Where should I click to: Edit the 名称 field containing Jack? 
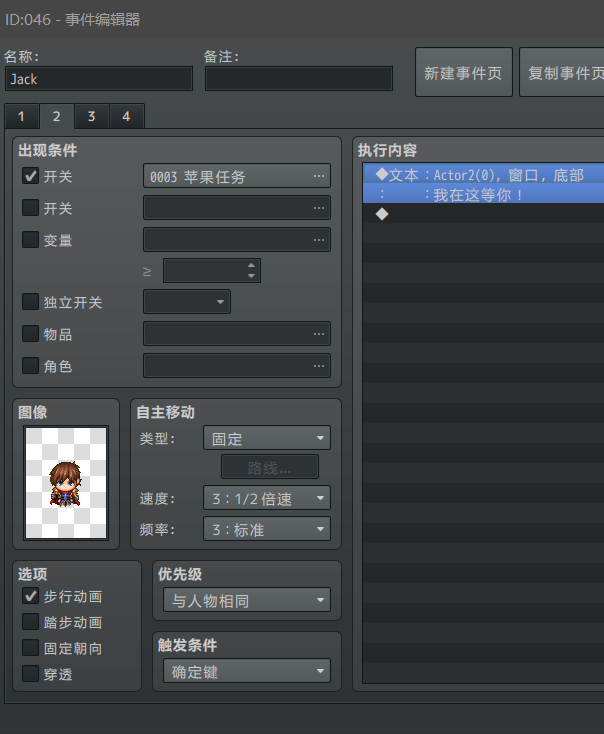click(99, 79)
